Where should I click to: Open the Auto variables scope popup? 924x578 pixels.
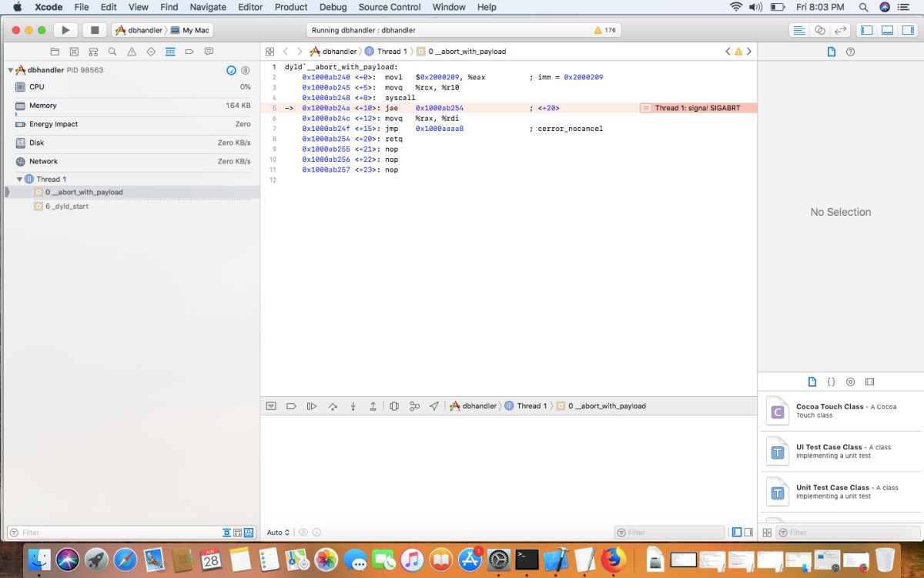[278, 533]
